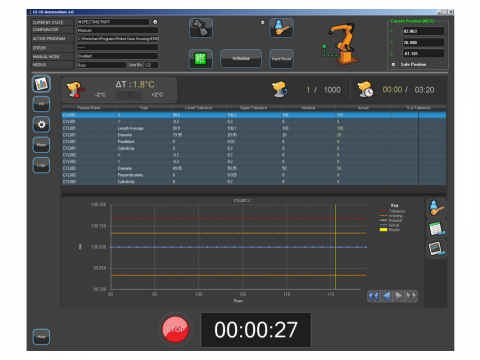Open the Logs sidebar button
The image size is (480, 360).
pos(41,165)
